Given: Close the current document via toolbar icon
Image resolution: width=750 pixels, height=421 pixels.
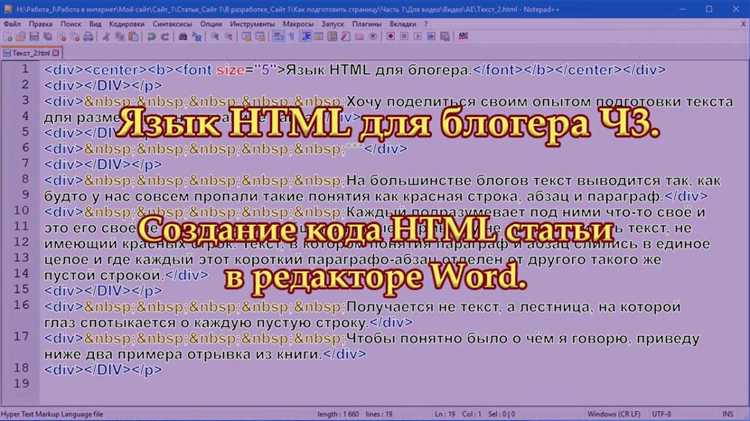Looking at the screenshot, I should 62,36.
